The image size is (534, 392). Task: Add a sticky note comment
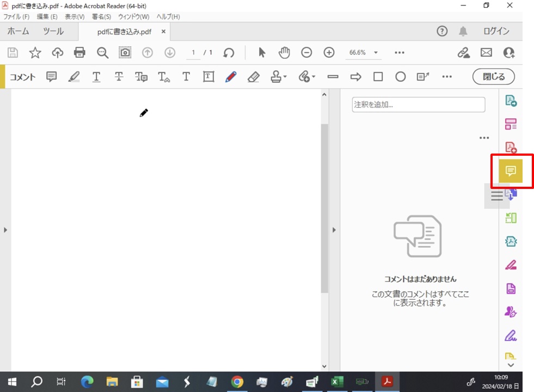coord(51,77)
